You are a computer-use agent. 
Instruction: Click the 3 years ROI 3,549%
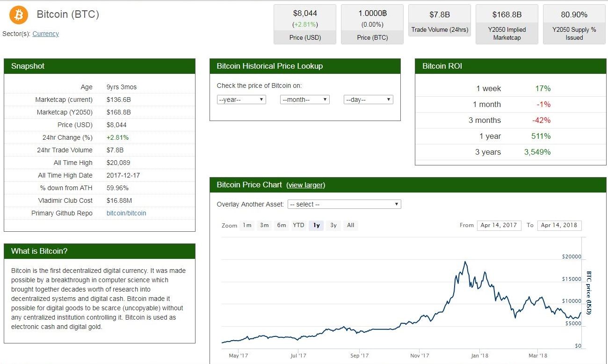pos(538,152)
